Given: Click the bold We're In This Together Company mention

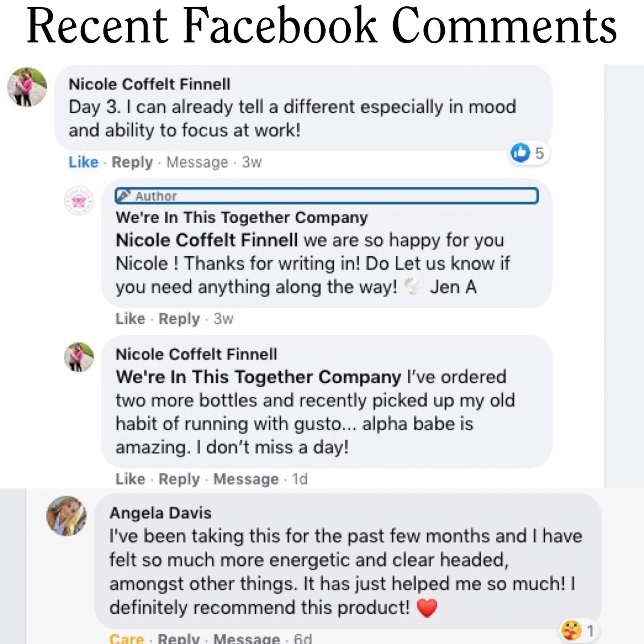Looking at the screenshot, I should tap(258, 377).
